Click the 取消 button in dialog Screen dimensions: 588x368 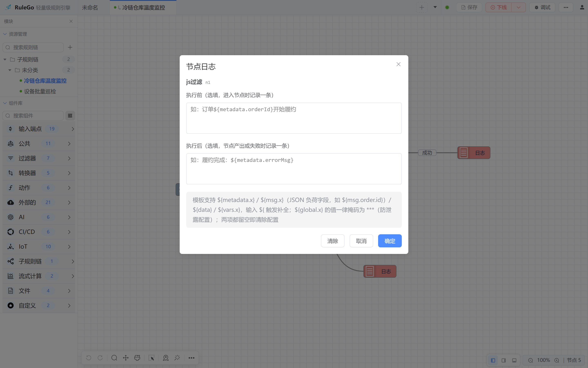pyautogui.click(x=361, y=241)
